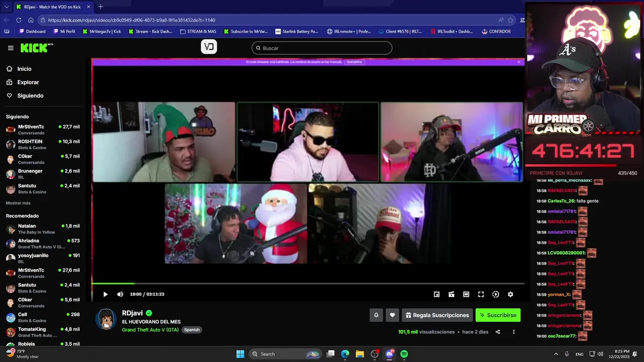Open playback speed control

click(496, 294)
